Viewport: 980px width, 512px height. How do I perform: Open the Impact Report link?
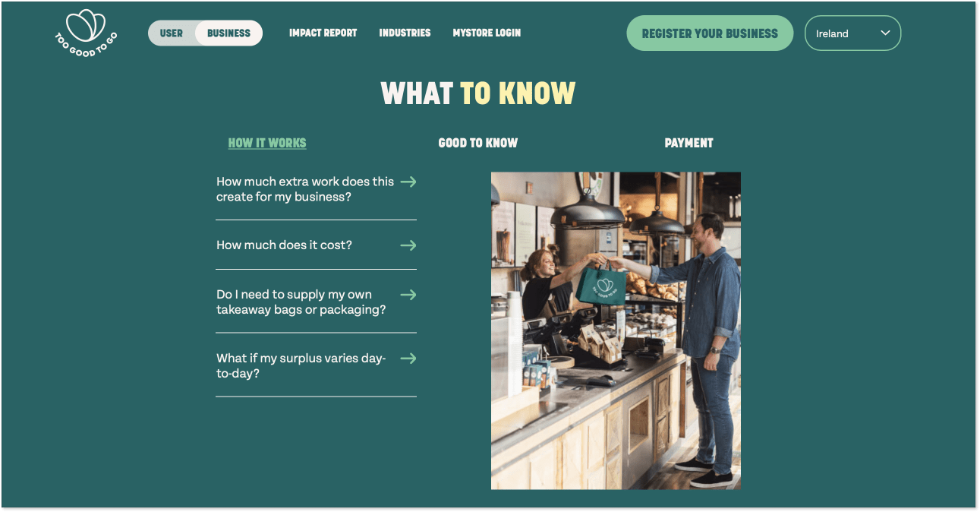pyautogui.click(x=323, y=33)
